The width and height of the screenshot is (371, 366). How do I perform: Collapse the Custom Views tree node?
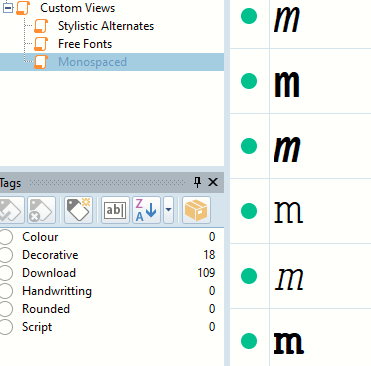pos(8,8)
